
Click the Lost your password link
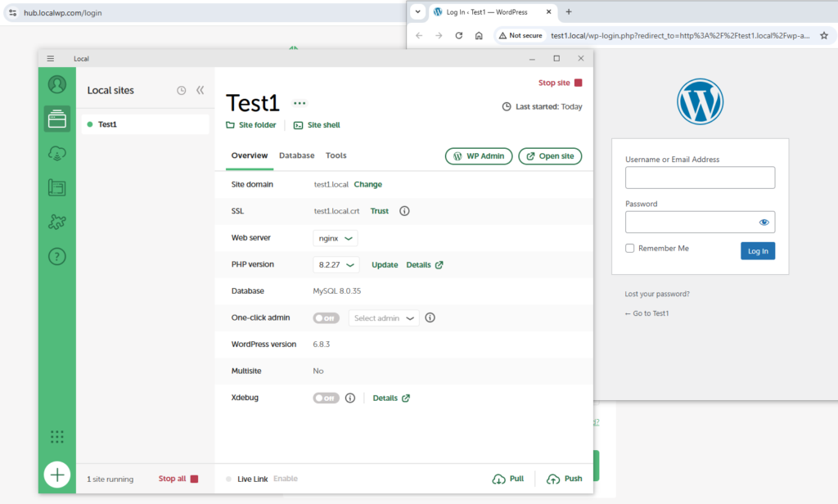[656, 294]
